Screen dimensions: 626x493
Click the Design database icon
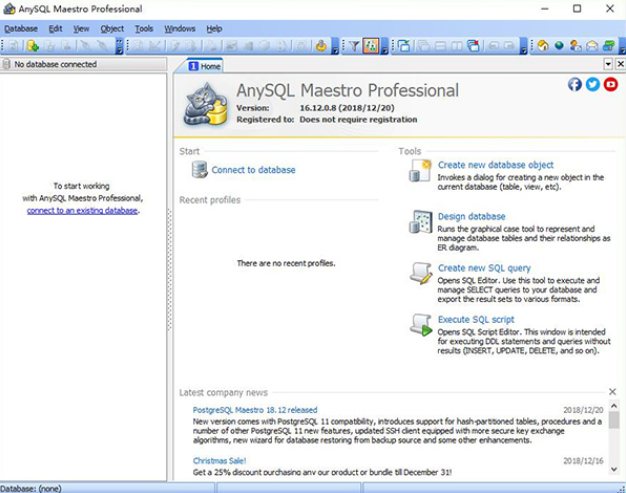tap(420, 222)
